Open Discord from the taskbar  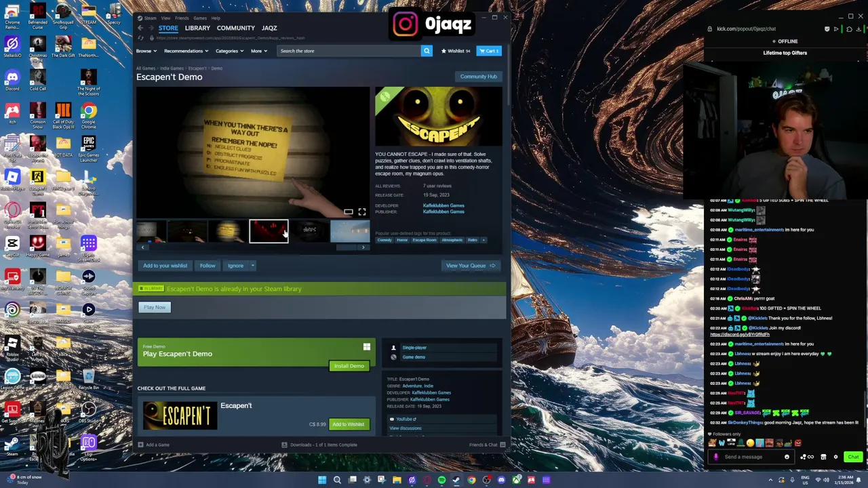501,480
